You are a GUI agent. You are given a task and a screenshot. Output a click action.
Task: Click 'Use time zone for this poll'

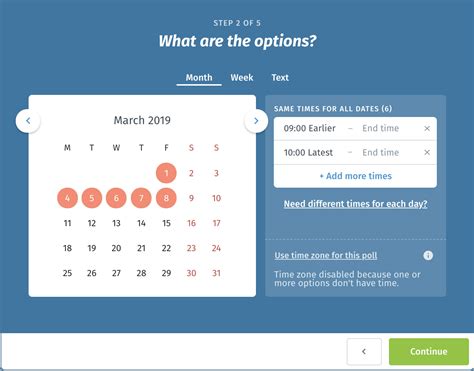(x=326, y=256)
